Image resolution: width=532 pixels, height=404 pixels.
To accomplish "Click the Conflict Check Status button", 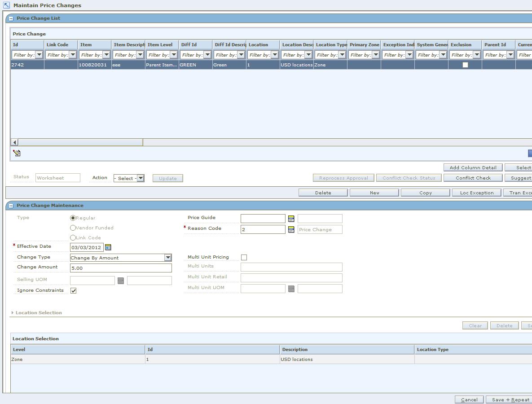I will 409,178.
